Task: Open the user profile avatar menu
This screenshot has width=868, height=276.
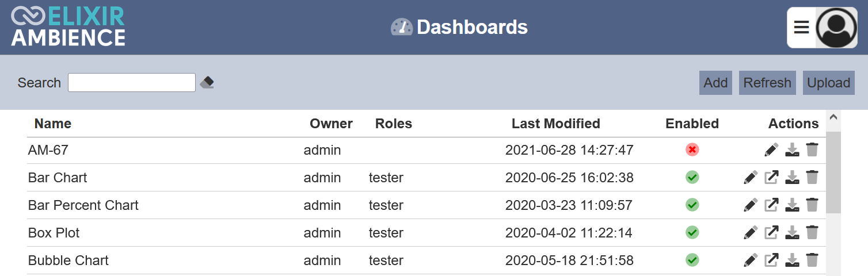Action: tap(837, 28)
